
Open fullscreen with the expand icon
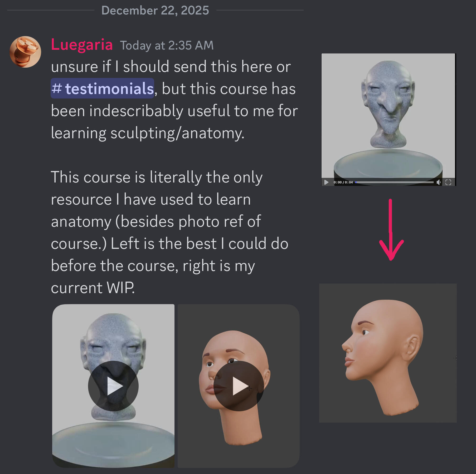pos(448,182)
